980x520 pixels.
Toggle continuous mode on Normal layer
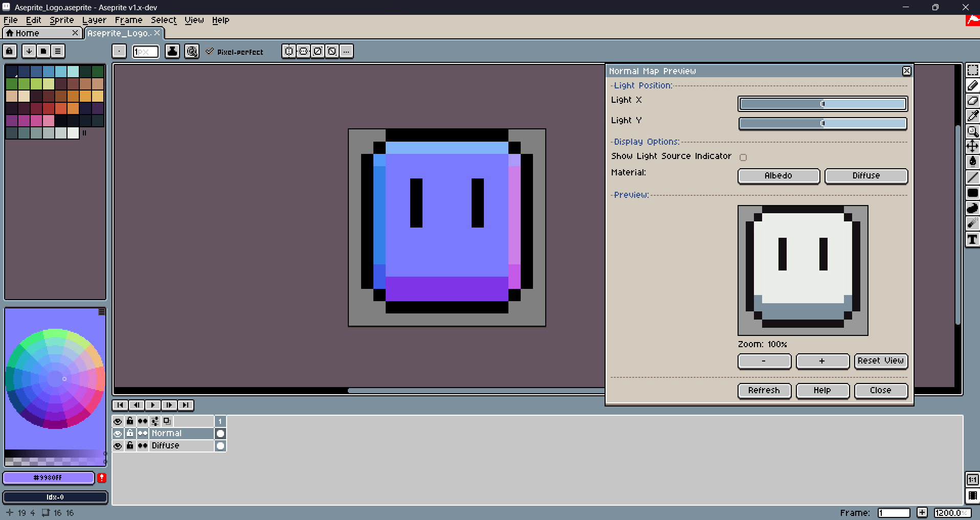pos(143,434)
